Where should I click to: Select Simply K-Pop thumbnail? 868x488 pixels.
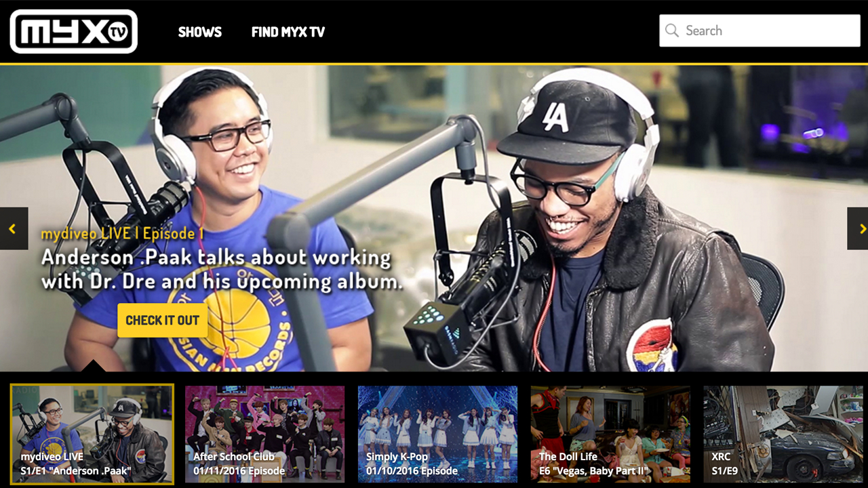coord(437,434)
